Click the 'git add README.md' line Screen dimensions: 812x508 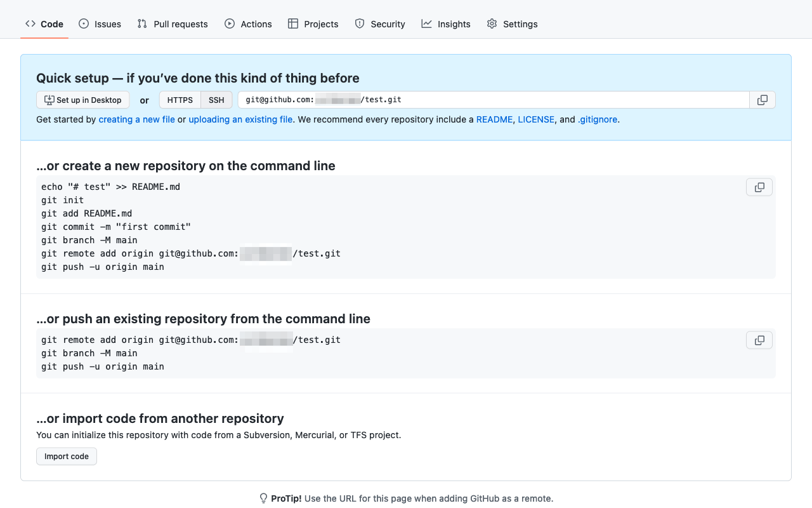pos(87,213)
